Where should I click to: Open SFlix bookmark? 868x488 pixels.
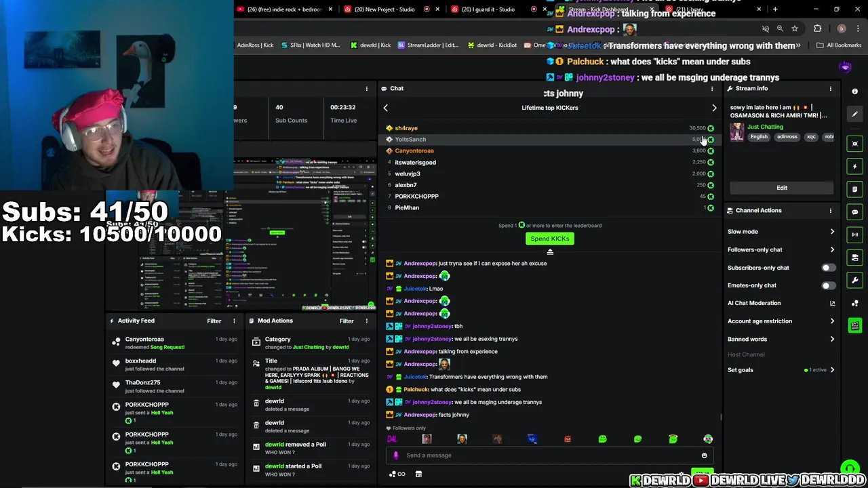(310, 45)
